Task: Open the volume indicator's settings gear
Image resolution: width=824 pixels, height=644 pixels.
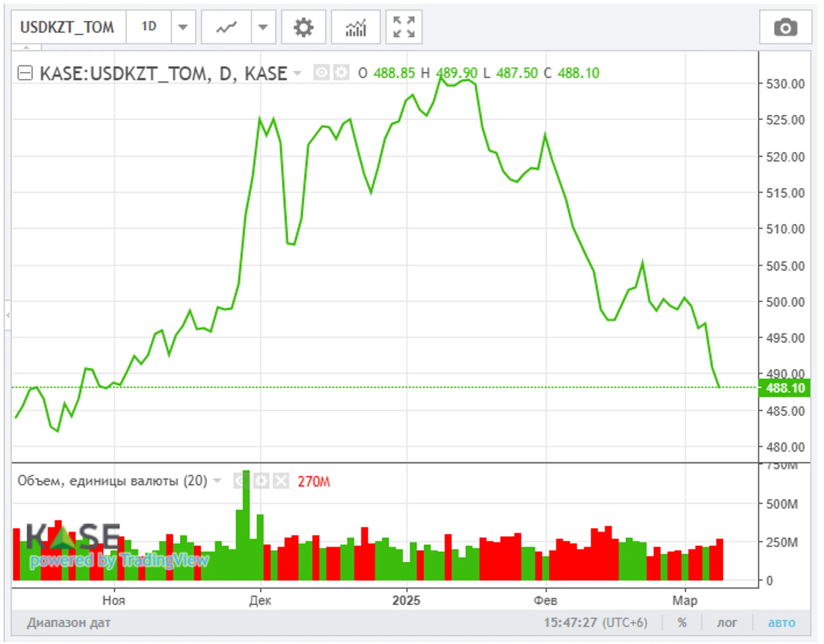Action: pos(261,481)
